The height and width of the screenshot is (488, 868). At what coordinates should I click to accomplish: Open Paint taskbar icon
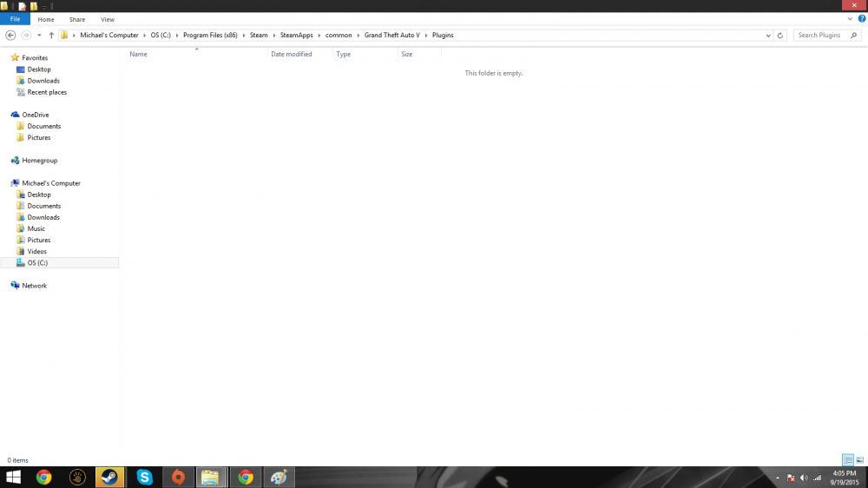[279, 477]
